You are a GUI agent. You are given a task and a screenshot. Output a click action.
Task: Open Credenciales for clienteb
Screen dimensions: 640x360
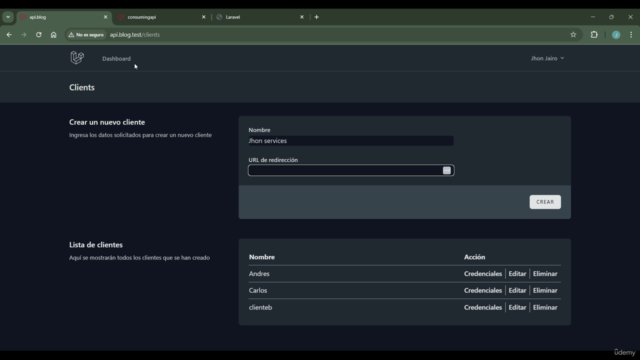[x=482, y=307]
